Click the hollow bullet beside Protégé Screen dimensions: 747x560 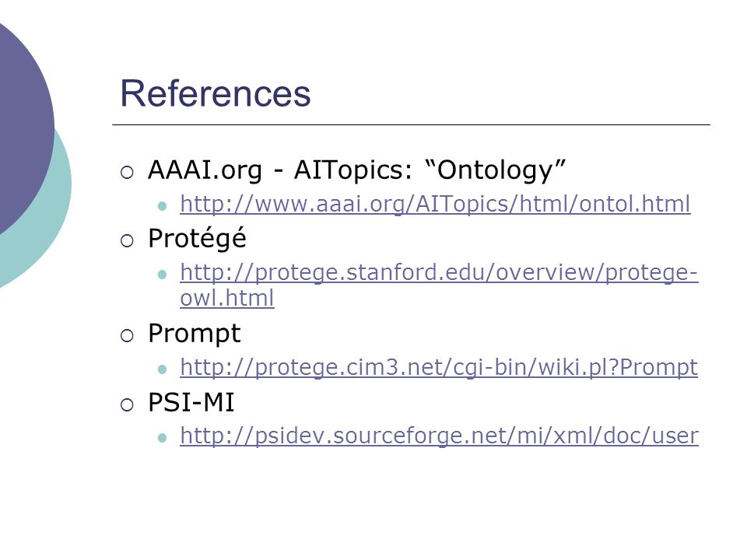tap(127, 241)
